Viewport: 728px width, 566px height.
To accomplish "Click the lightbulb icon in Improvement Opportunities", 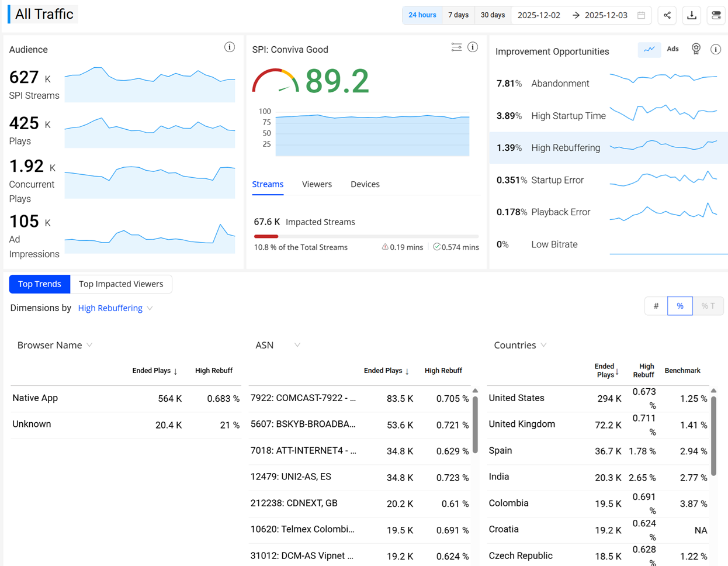I will point(696,49).
